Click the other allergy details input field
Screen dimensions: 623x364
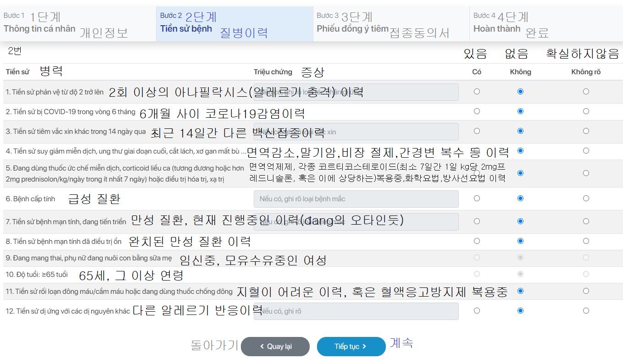[x=356, y=310]
